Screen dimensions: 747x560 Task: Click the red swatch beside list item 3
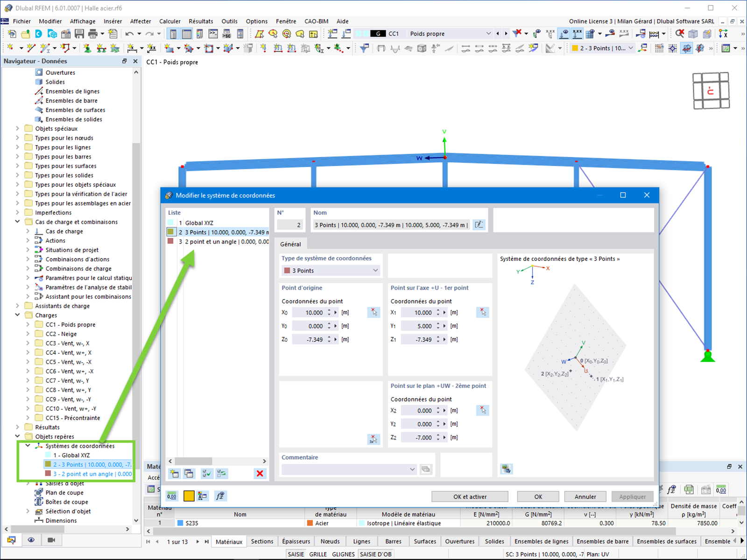170,241
